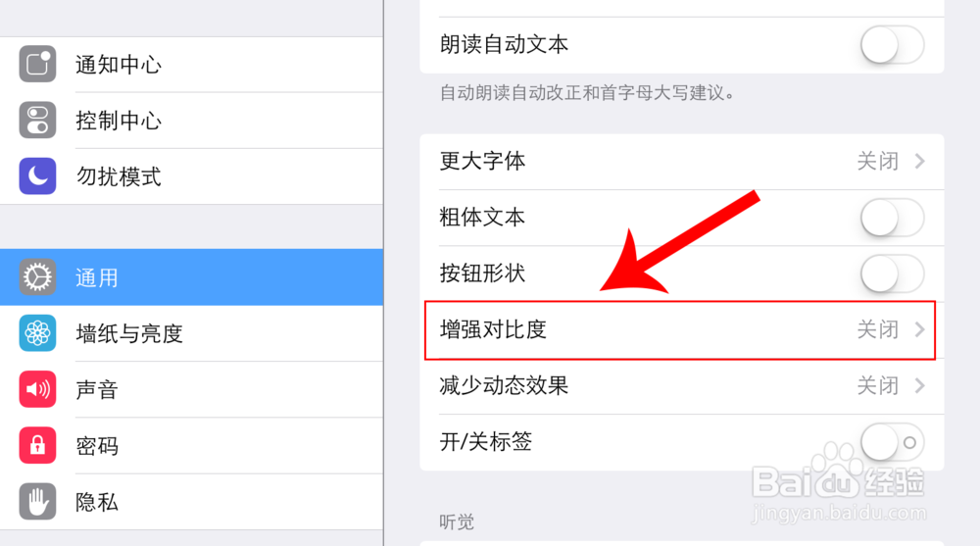
Task: Toggle the 开/关标签 switch
Action: (892, 442)
